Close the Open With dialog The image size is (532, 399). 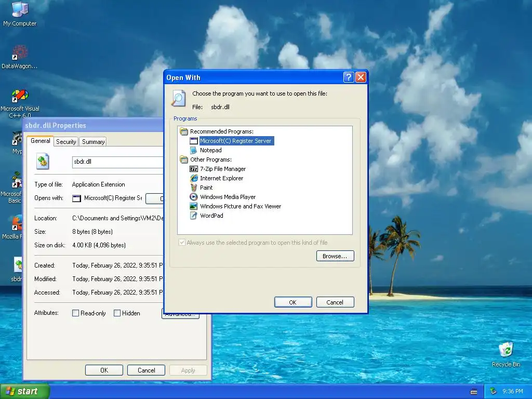[x=361, y=77]
